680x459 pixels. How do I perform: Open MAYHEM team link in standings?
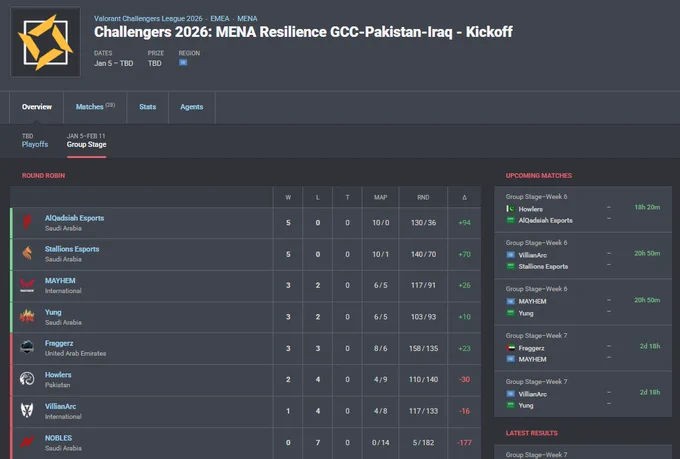60,281
